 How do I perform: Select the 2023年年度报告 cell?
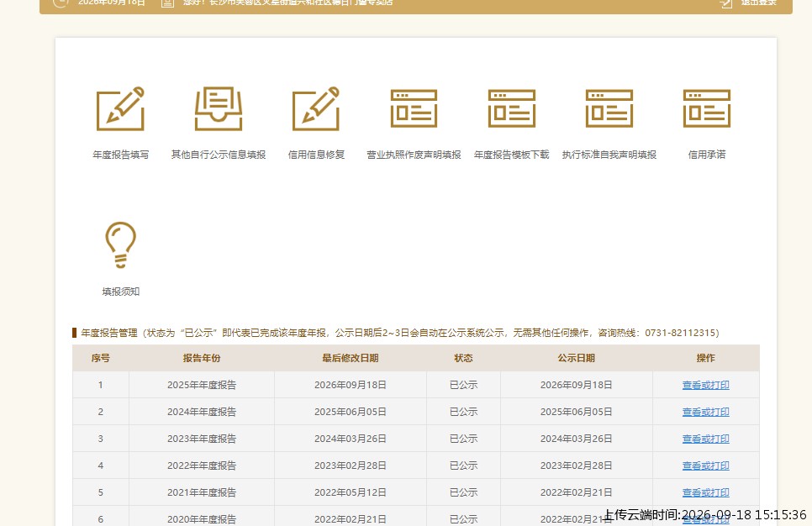click(202, 439)
